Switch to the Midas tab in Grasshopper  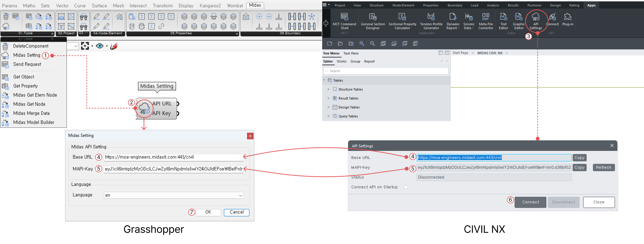255,5
